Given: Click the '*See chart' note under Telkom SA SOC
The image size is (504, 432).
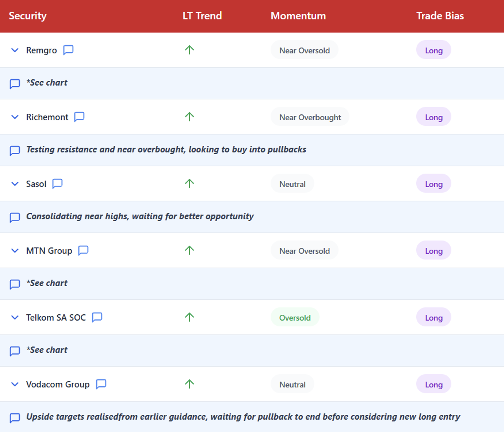Looking at the screenshot, I should [47, 350].
